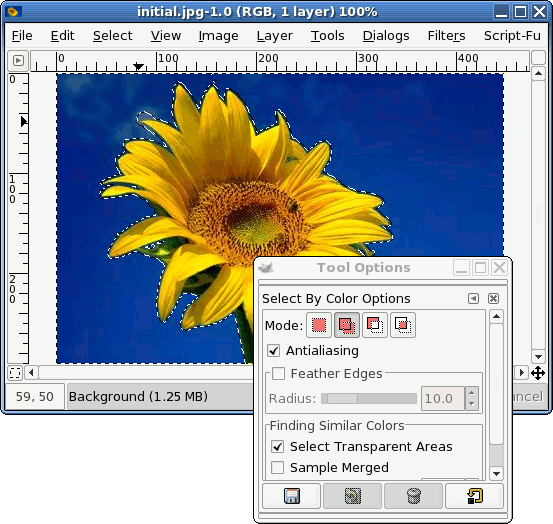Open the Image menu
Viewport: 553px width, 524px height.
pos(218,36)
